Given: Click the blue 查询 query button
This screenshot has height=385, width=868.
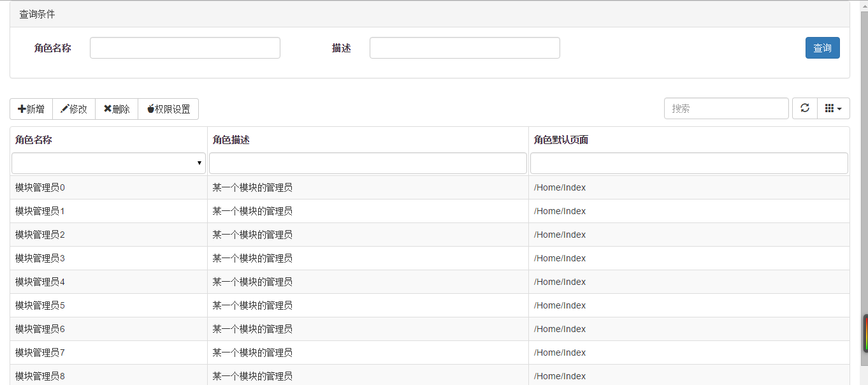Looking at the screenshot, I should click(x=822, y=48).
